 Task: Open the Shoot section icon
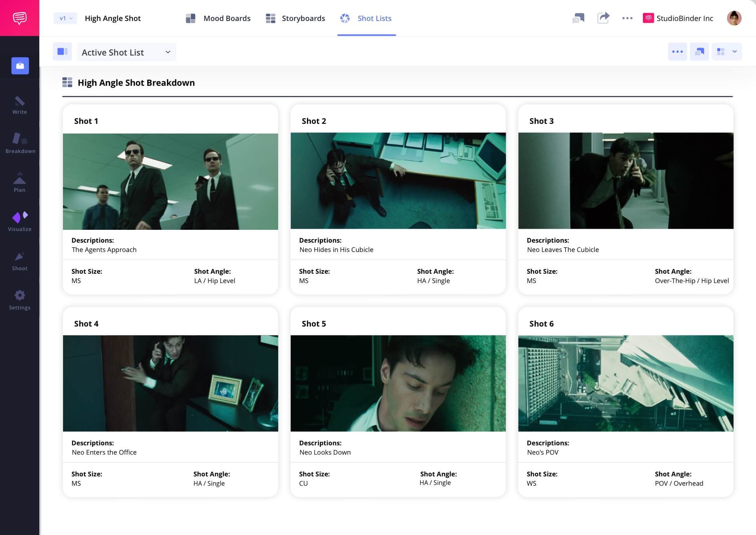pyautogui.click(x=19, y=261)
